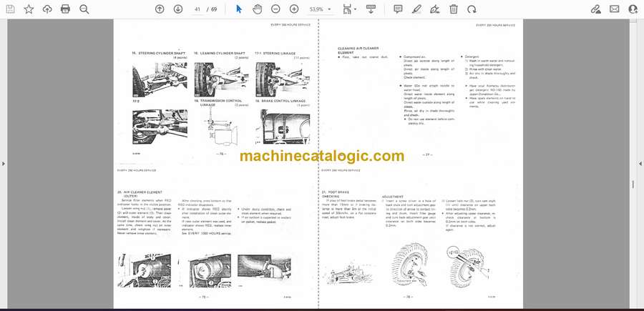Click the brake control linkage photo
This screenshot has height=311, width=644.
click(285, 127)
